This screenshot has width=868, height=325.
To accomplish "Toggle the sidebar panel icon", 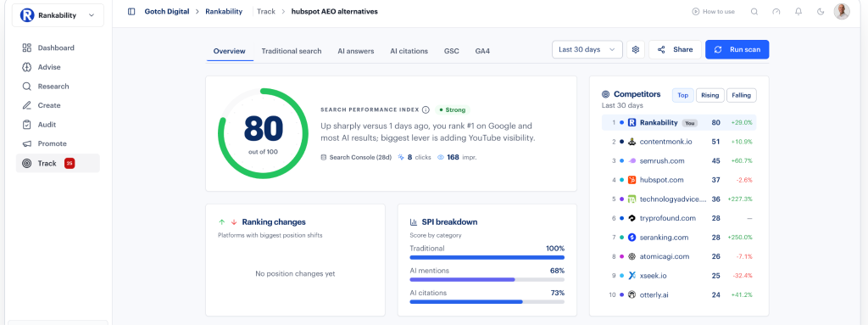I will tap(131, 12).
